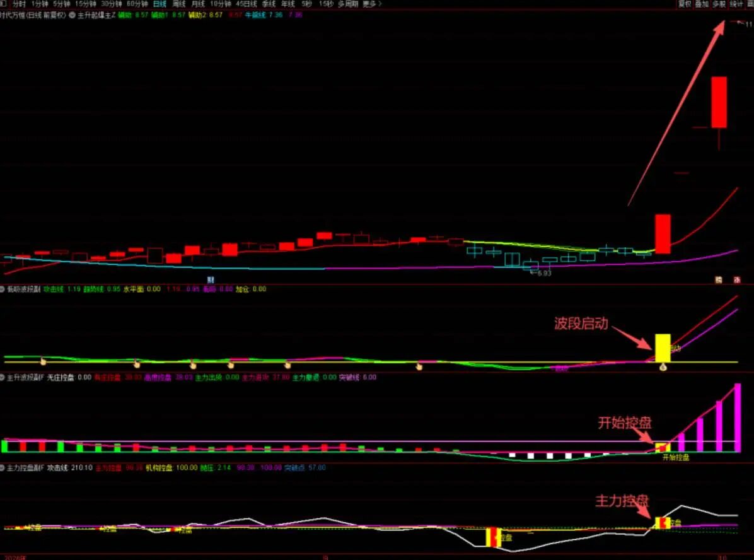
Task: Click the yellow 波段启动 signal bar
Action: click(x=663, y=347)
